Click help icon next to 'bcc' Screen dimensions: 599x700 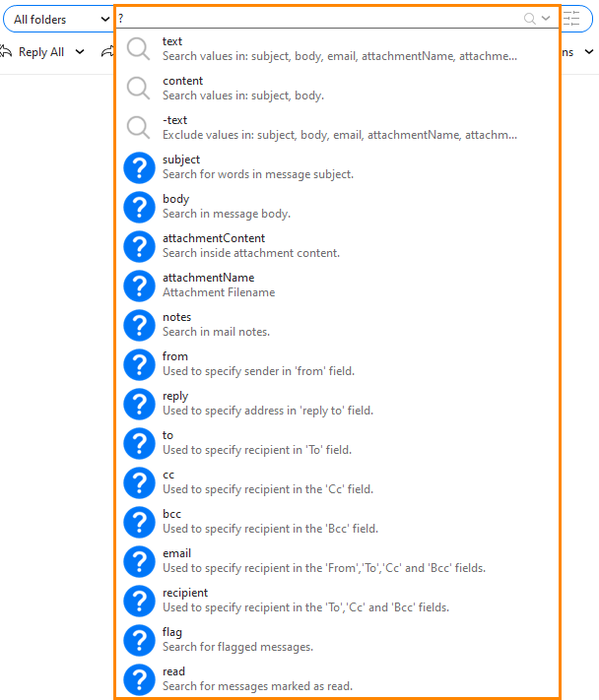coord(139,522)
